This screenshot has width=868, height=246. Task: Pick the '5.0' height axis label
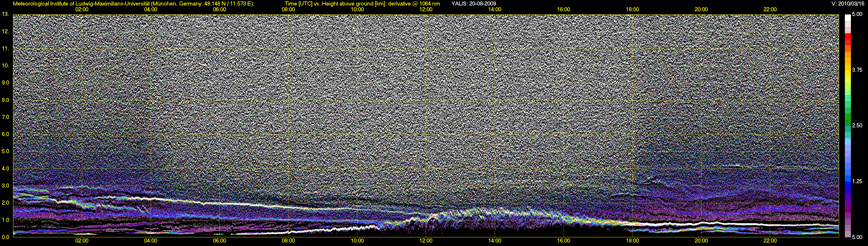point(5,151)
